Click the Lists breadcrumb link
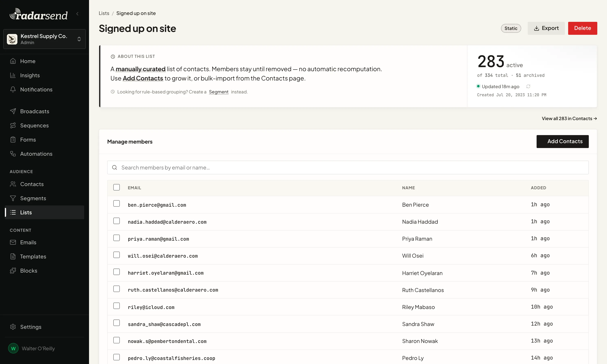This screenshot has height=364, width=607. point(104,13)
